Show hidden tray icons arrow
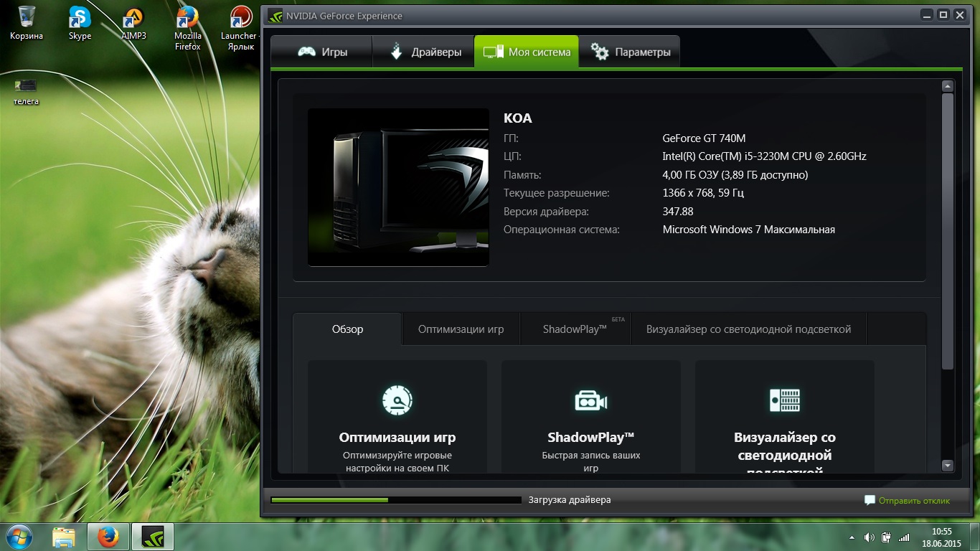Viewport: 980px width, 551px height. (x=852, y=537)
